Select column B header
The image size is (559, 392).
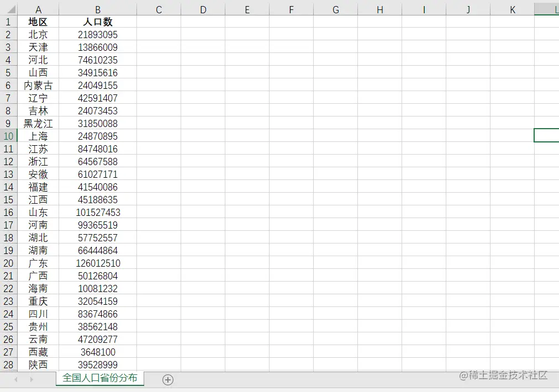point(98,9)
